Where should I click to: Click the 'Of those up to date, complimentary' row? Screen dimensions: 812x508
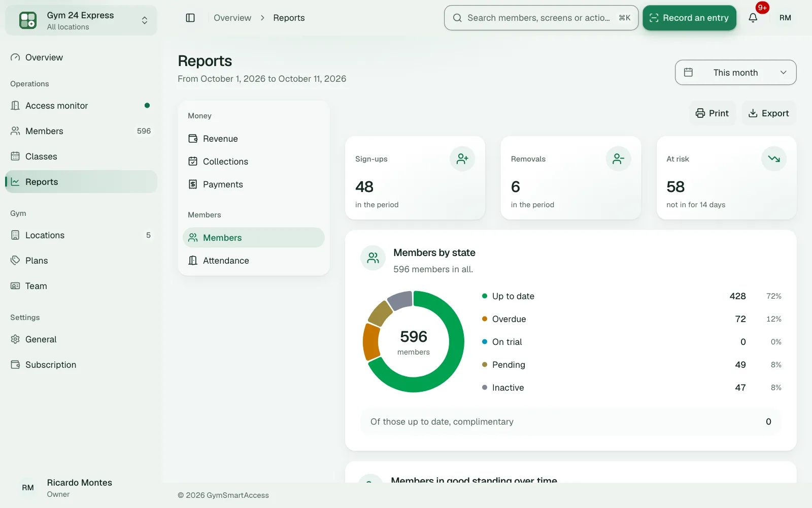tap(571, 422)
